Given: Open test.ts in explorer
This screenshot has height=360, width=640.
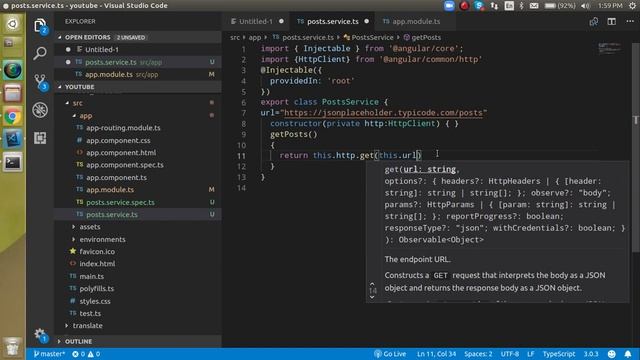Looking at the screenshot, I should click(x=90, y=313).
